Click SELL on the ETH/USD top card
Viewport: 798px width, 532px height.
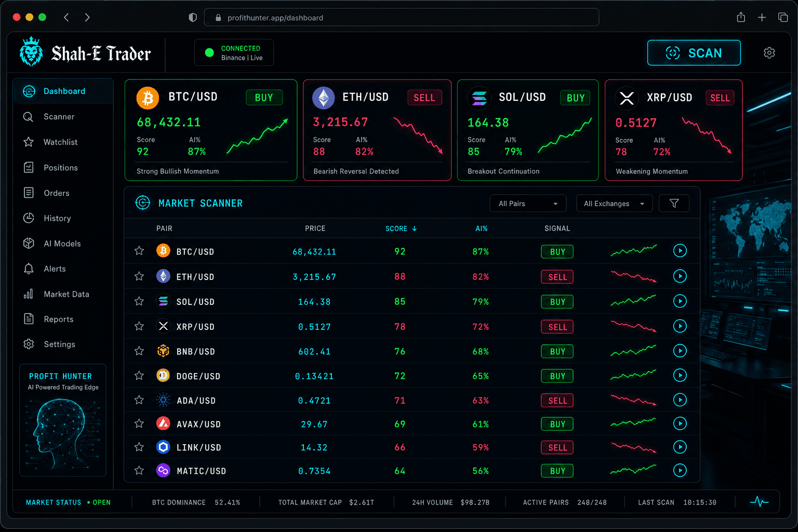click(424, 98)
